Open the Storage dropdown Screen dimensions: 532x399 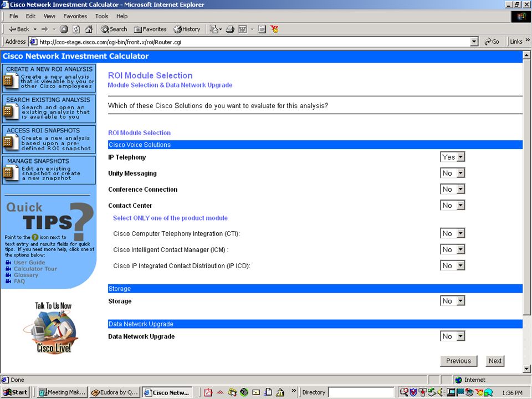[453, 301]
